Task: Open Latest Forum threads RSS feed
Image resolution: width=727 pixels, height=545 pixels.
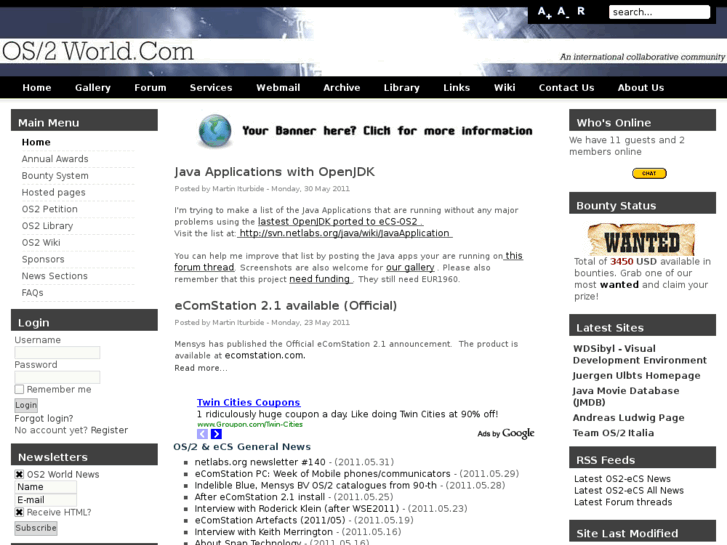Action: [623, 502]
